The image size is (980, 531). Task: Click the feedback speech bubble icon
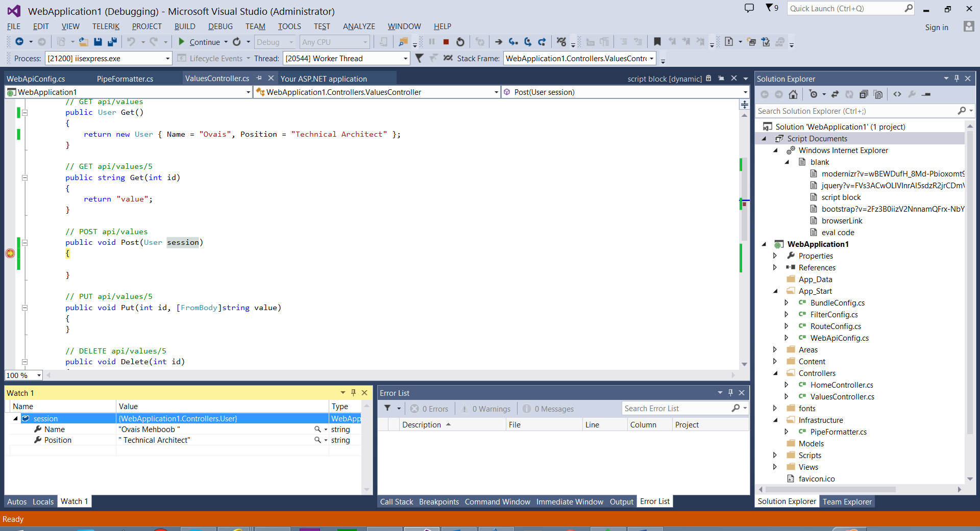749,8
